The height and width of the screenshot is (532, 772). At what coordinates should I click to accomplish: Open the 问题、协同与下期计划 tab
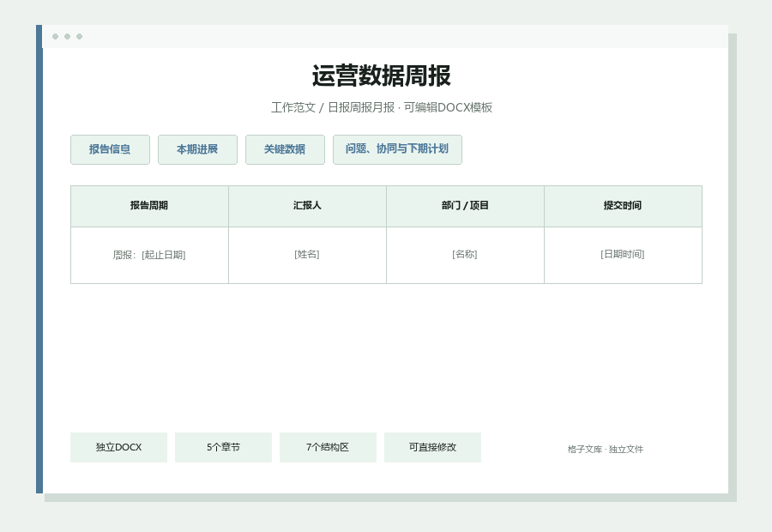click(397, 150)
